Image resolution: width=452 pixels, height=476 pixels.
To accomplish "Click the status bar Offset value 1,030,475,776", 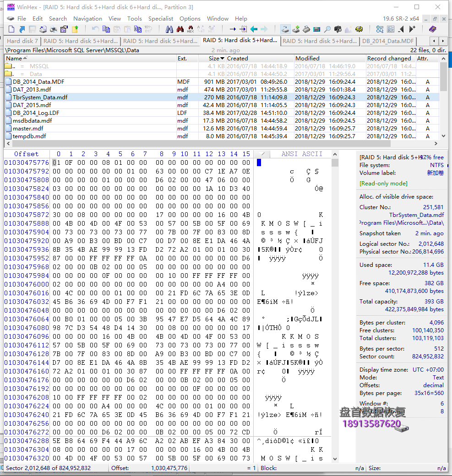I will pos(169,468).
